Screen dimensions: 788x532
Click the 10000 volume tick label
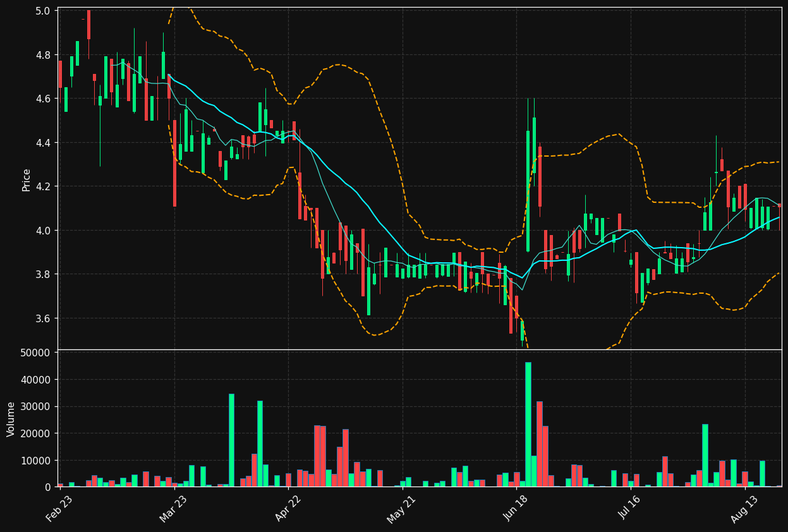pyautogui.click(x=37, y=460)
